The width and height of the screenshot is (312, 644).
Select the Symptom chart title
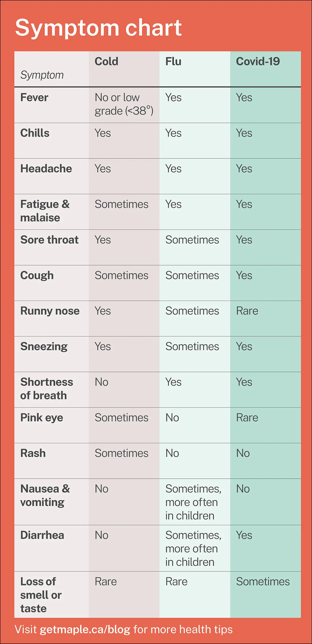tap(98, 28)
